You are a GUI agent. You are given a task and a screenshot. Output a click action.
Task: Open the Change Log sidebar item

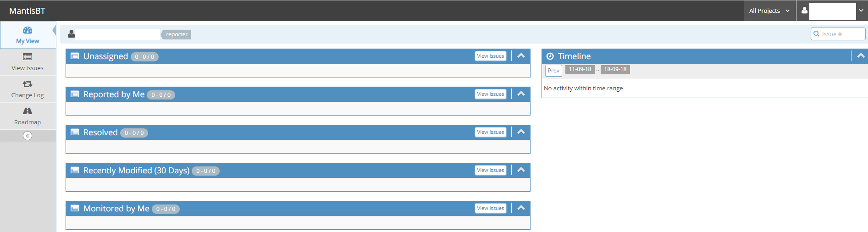pyautogui.click(x=28, y=89)
